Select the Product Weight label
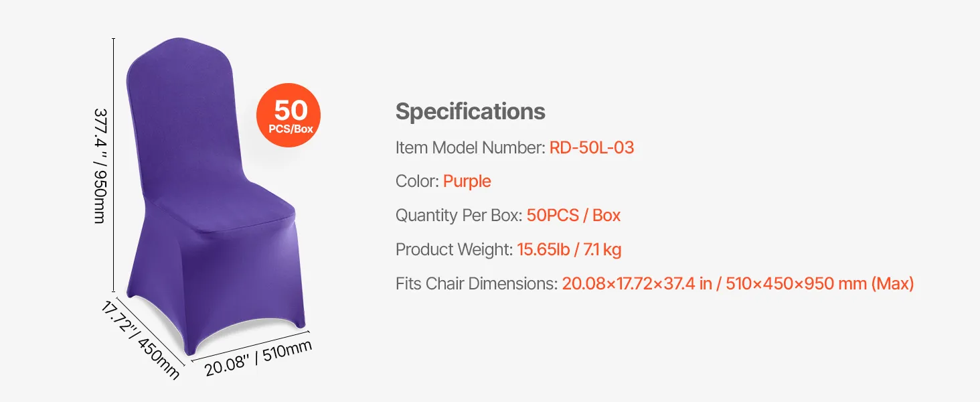The height and width of the screenshot is (402, 980). tap(454, 250)
